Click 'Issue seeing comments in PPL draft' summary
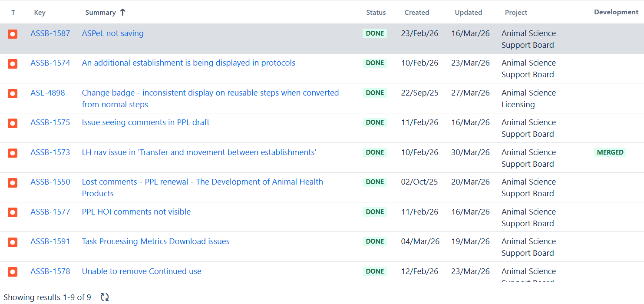The height and width of the screenshot is (304, 644). click(145, 122)
